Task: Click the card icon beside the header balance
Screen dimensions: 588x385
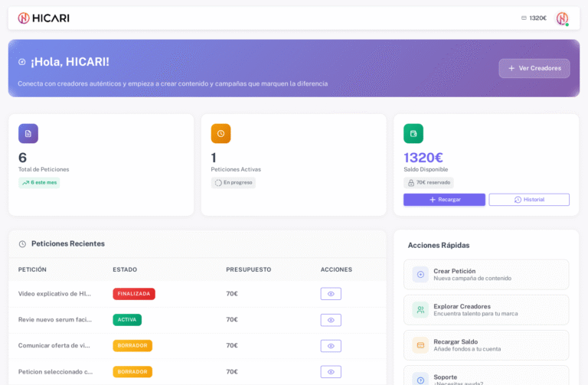Action: (x=524, y=18)
